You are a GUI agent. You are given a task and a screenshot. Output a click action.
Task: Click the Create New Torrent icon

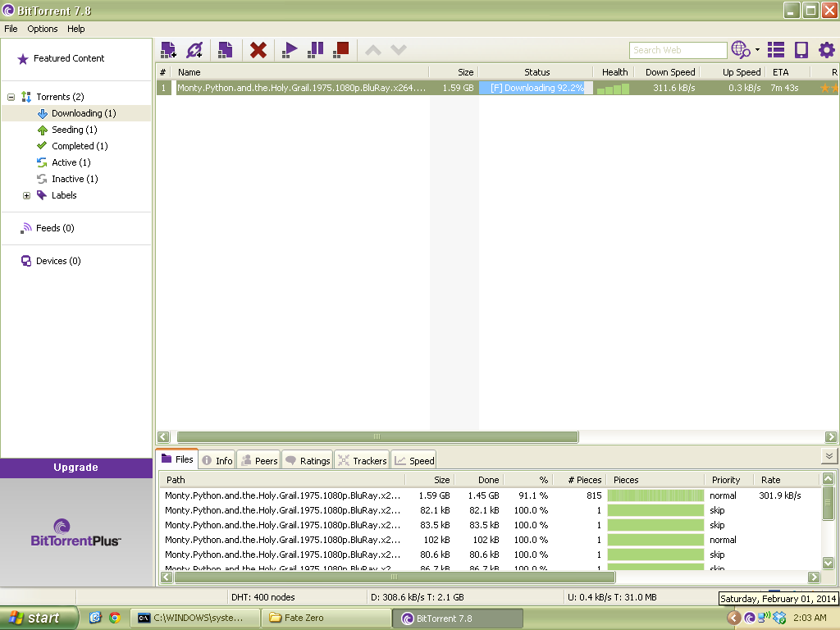tap(225, 50)
